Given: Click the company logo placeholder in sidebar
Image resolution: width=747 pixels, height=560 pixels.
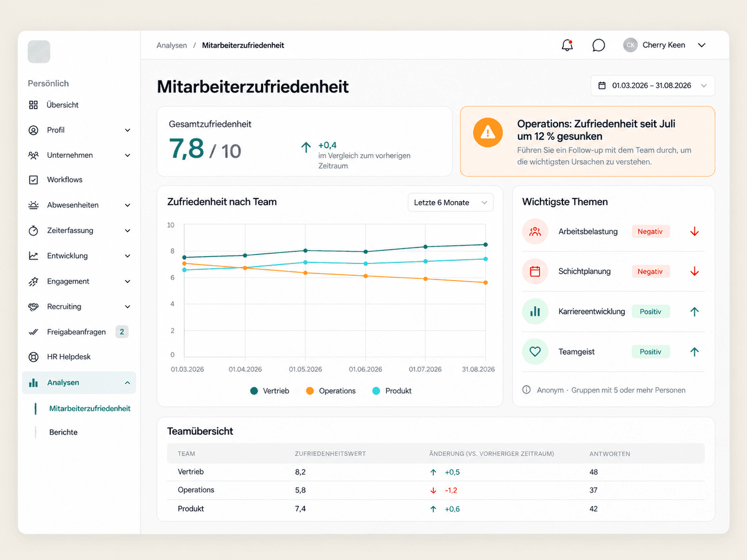Looking at the screenshot, I should [x=39, y=52].
